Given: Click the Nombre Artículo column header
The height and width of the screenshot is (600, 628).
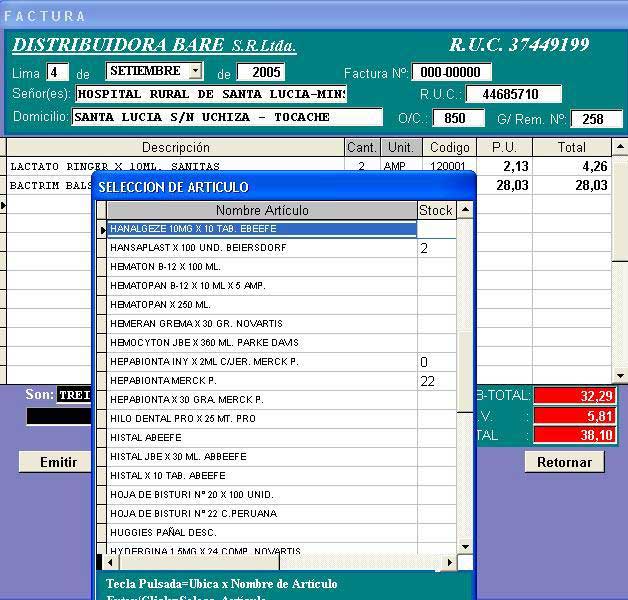Looking at the screenshot, I should 262,210.
